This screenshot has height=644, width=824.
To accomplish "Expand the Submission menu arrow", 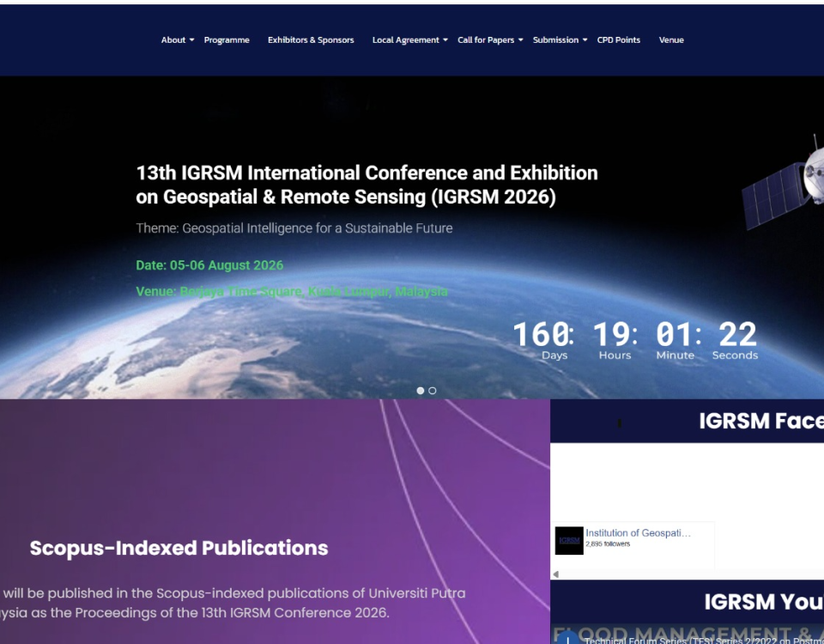I will (x=585, y=40).
